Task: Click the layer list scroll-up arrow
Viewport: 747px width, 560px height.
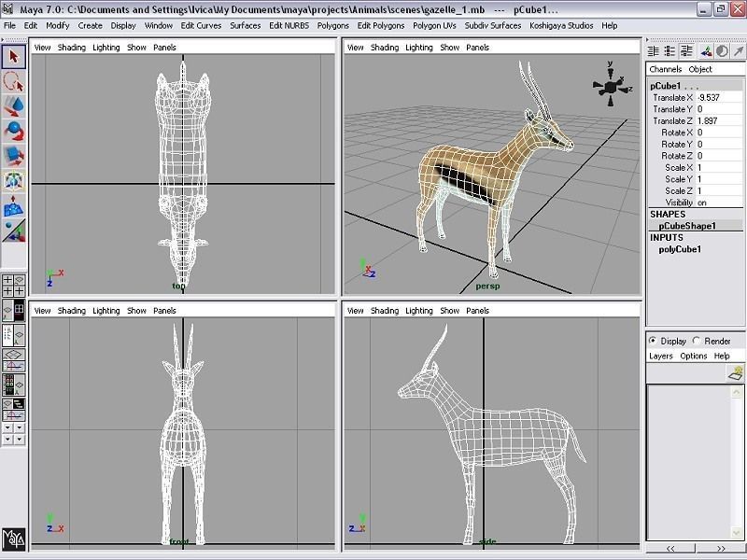Action: (x=737, y=391)
